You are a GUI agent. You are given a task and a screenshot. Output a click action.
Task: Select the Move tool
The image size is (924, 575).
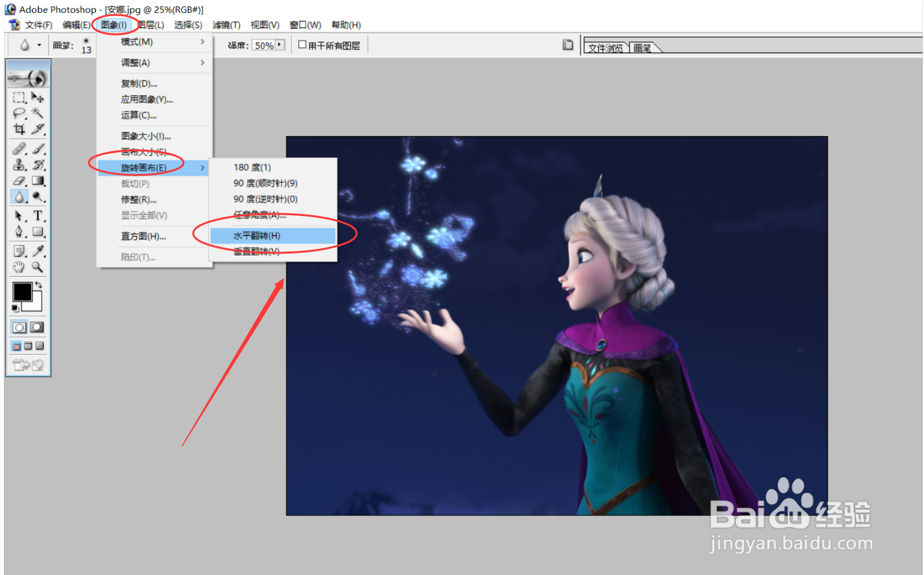(x=38, y=97)
